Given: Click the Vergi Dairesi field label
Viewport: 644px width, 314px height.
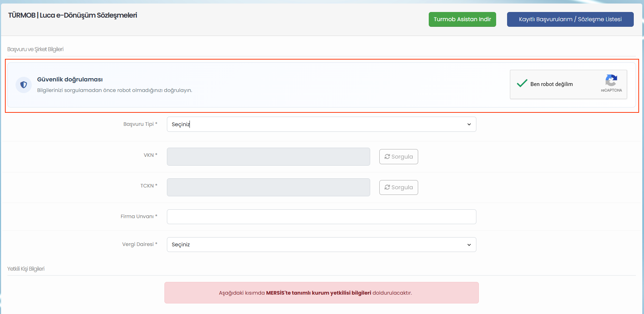Looking at the screenshot, I should coord(140,244).
